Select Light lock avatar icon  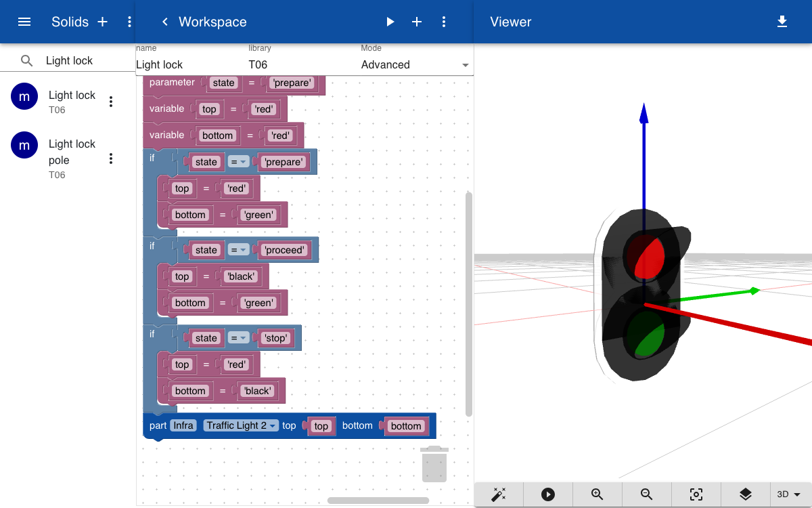click(24, 96)
